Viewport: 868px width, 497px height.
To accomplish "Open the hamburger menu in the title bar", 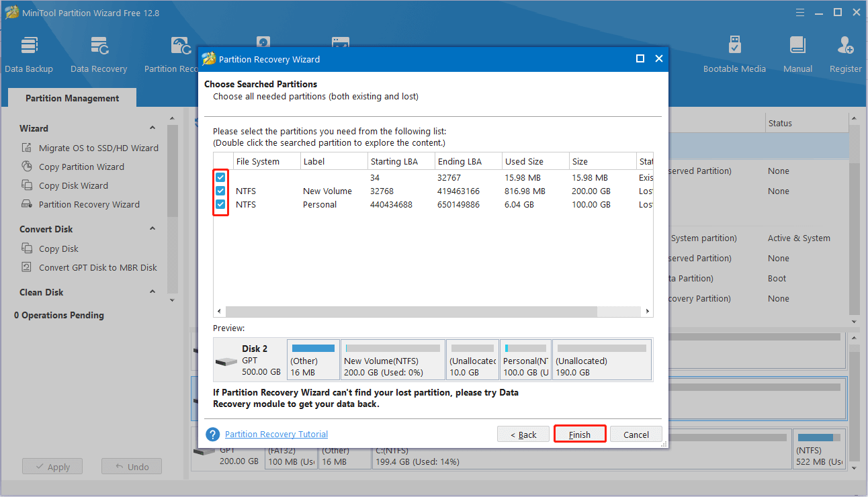I will pyautogui.click(x=799, y=12).
